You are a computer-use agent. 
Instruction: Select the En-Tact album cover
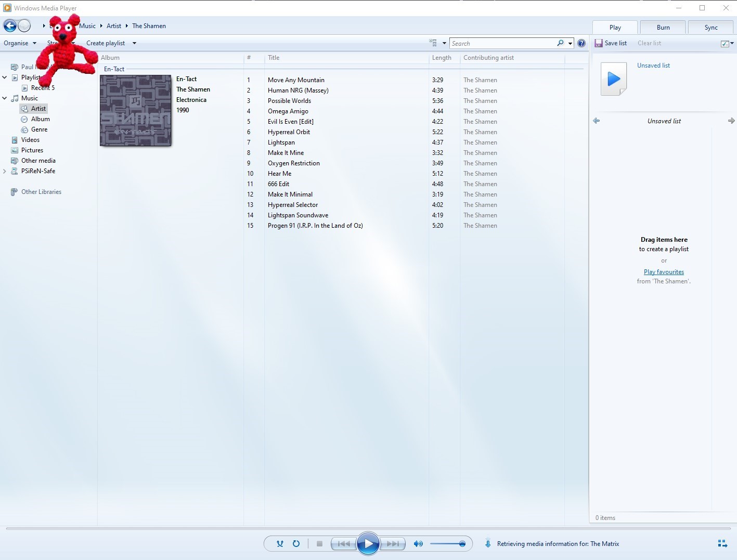point(136,110)
